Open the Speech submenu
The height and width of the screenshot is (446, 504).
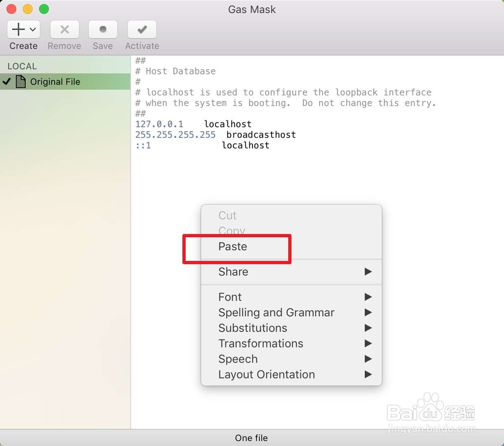click(291, 359)
